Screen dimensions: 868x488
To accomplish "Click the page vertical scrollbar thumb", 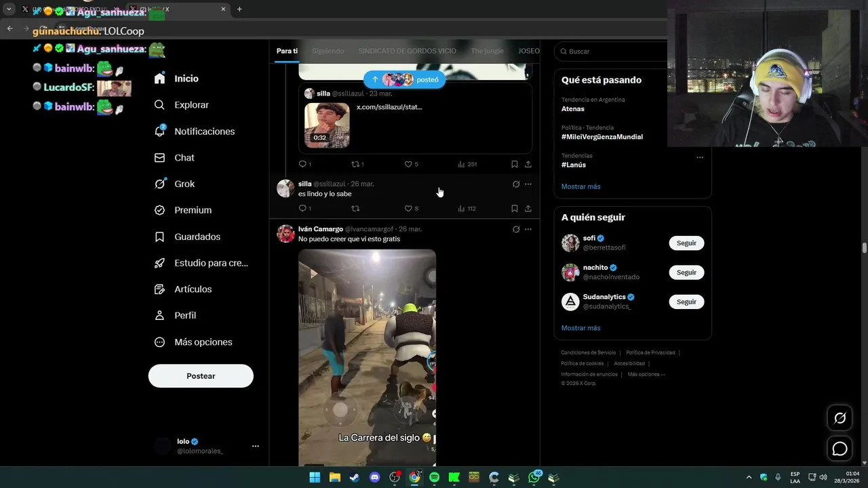I will click(864, 248).
